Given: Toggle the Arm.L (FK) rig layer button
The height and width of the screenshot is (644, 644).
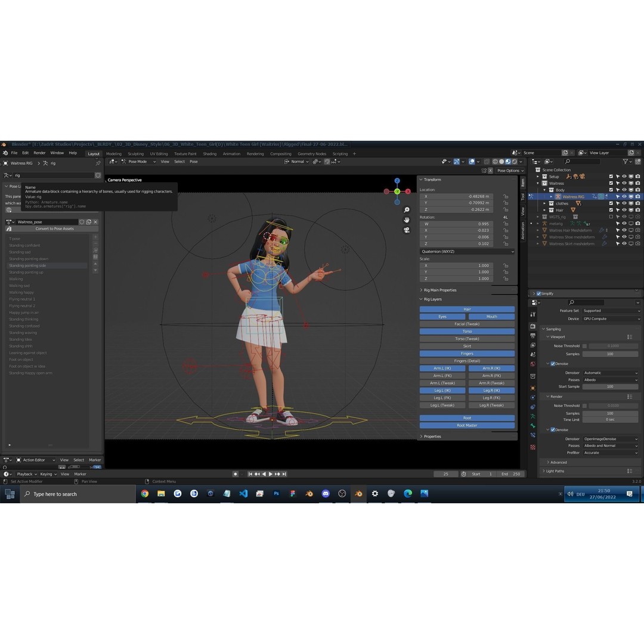Looking at the screenshot, I should 442,376.
